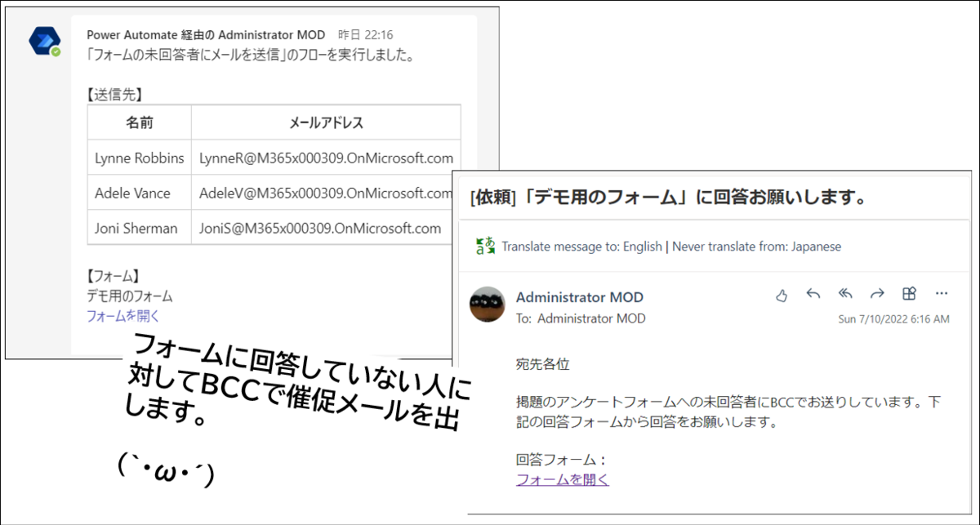Image resolution: width=980 pixels, height=525 pixels.
Task: Select the Joni Sherman name cell
Action: pyautogui.click(x=140, y=229)
